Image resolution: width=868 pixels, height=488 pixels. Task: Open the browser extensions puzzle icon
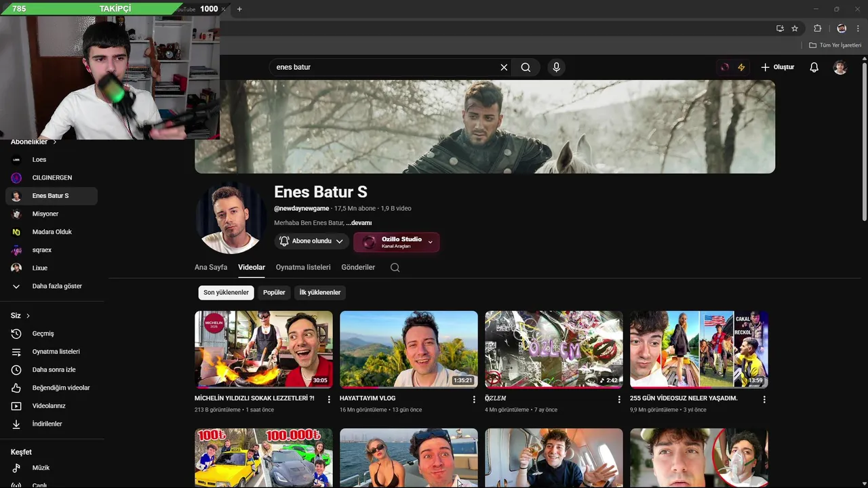pyautogui.click(x=817, y=28)
